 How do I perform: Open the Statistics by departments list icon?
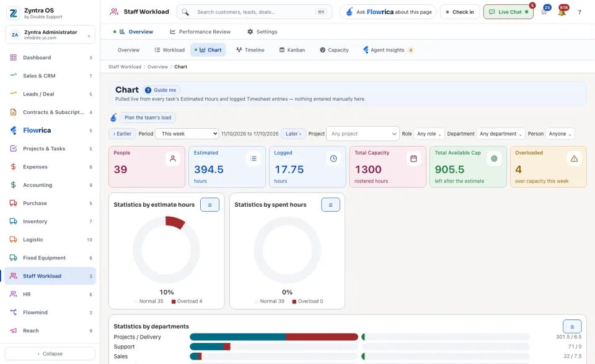pos(572,326)
